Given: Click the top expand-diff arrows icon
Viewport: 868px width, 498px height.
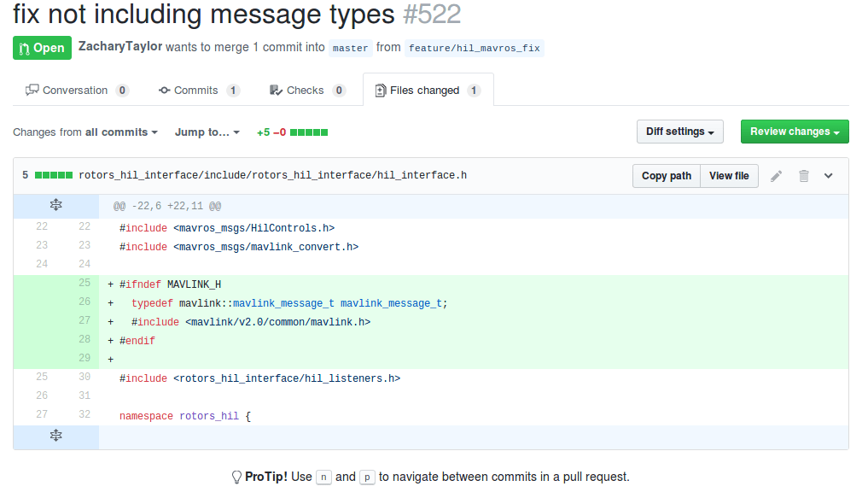Looking at the screenshot, I should click(x=56, y=205).
